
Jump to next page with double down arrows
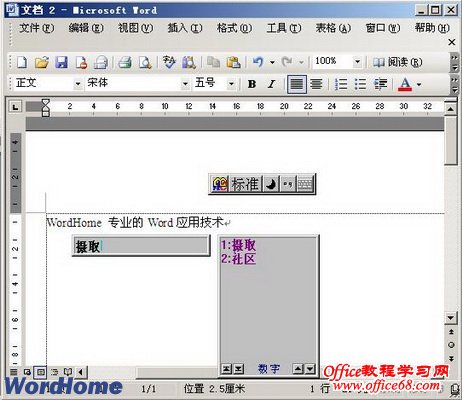click(x=451, y=359)
